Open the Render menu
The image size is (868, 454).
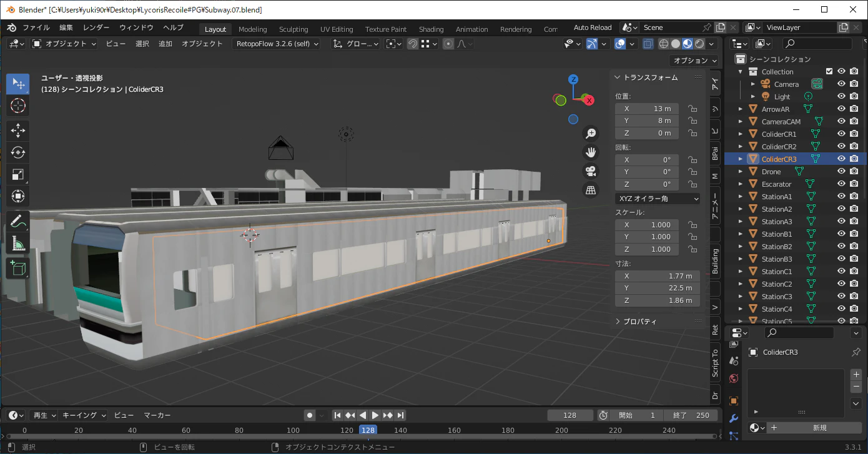tap(96, 27)
